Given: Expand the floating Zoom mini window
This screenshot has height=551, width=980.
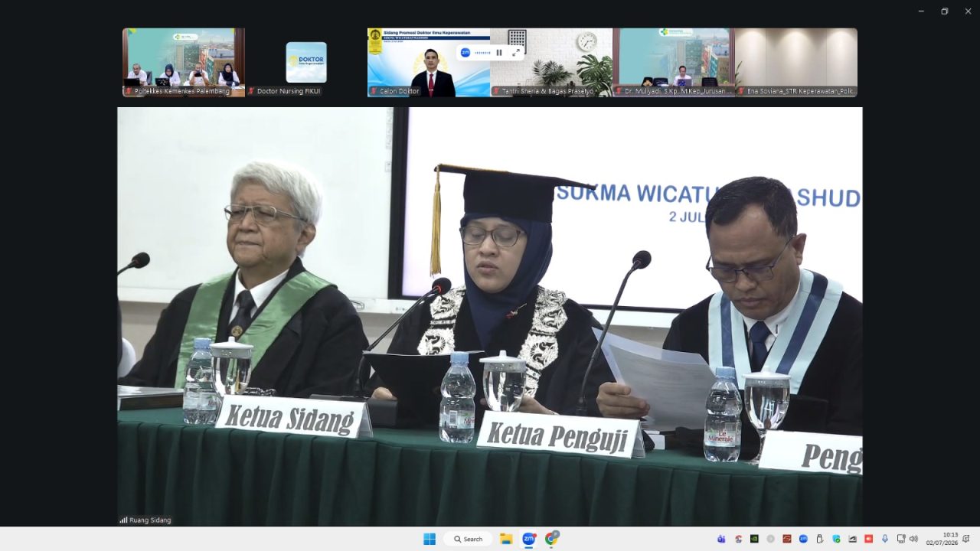Looking at the screenshot, I should tap(516, 52).
